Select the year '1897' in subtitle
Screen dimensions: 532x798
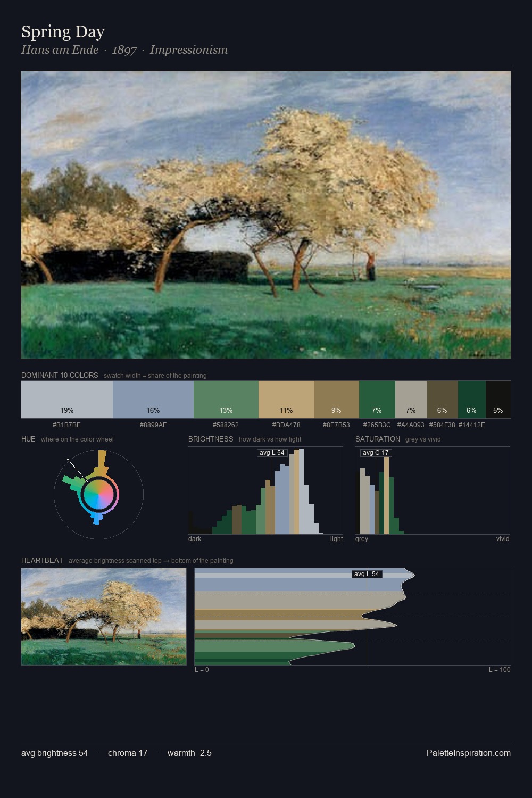coord(124,50)
